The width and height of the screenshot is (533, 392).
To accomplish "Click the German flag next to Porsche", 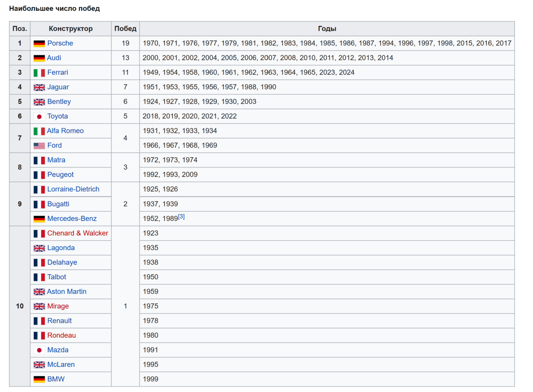I will pyautogui.click(x=39, y=44).
